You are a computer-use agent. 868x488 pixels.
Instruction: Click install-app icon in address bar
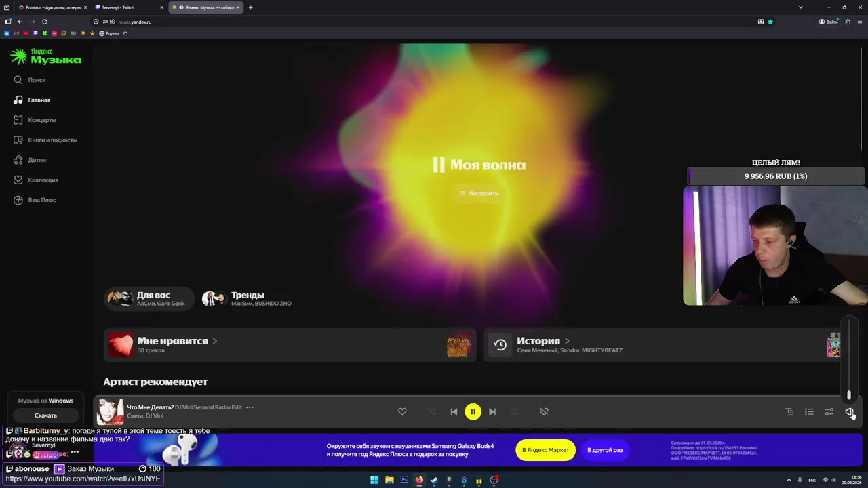(761, 22)
